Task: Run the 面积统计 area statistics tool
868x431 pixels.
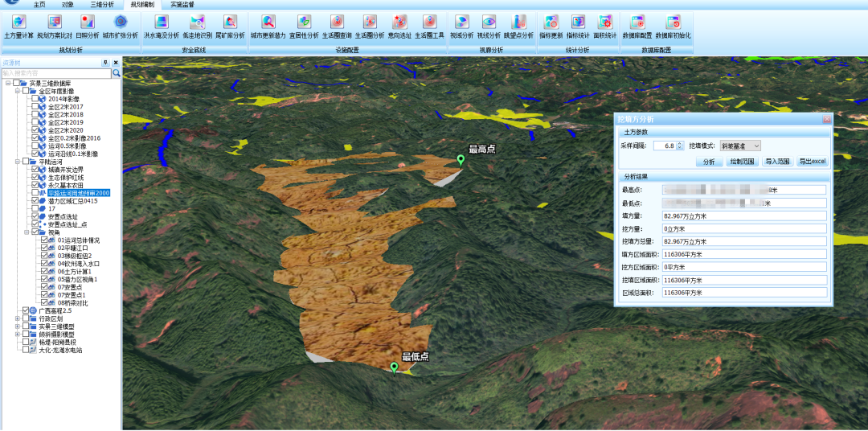Action: (x=605, y=27)
